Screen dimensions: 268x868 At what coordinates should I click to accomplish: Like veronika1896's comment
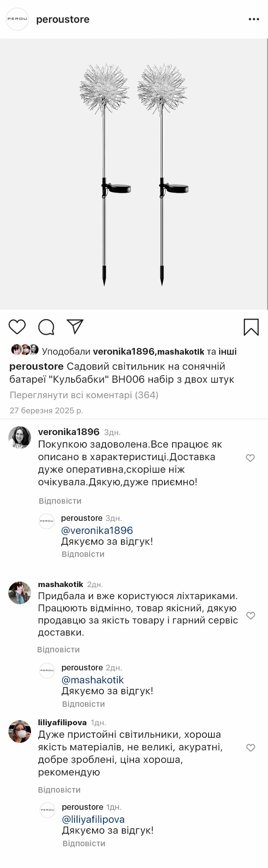[x=250, y=458]
